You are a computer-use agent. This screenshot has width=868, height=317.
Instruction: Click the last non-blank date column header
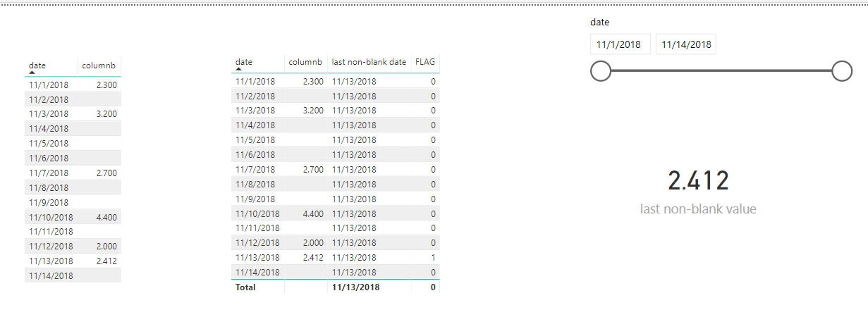click(369, 62)
